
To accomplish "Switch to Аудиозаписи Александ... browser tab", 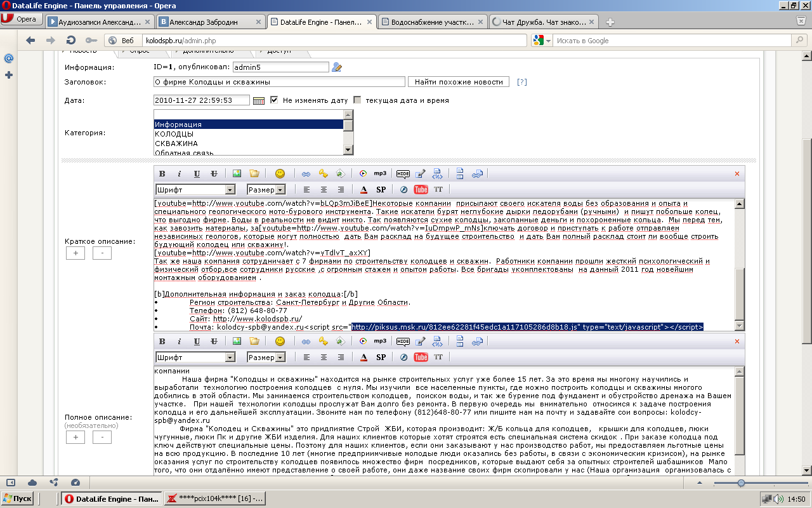I will pyautogui.click(x=100, y=22).
